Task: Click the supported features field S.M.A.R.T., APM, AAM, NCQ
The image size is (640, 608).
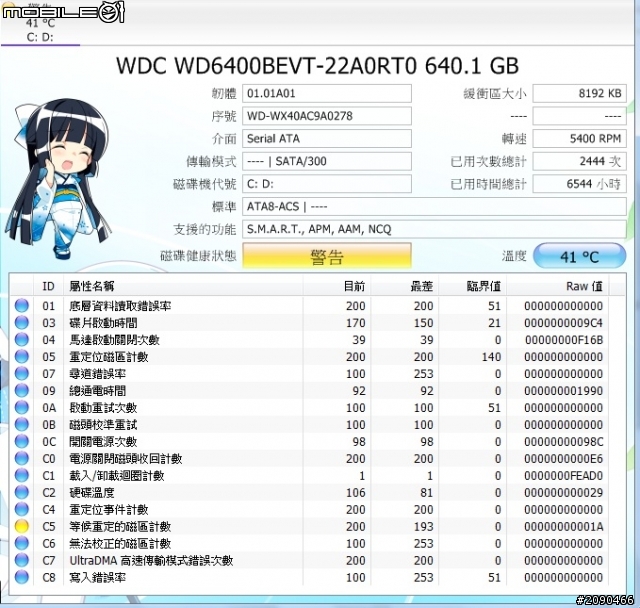Action: pyautogui.click(x=434, y=229)
